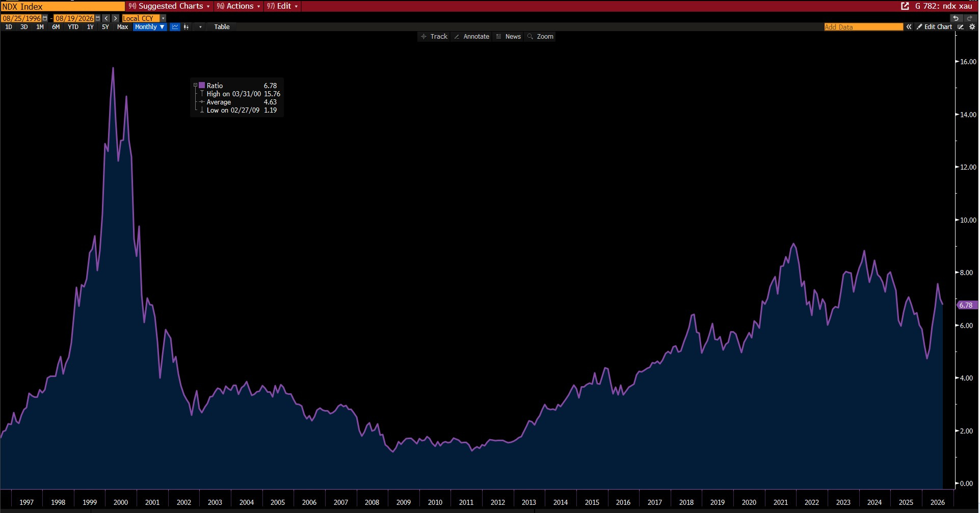Select the 1M time range
Screen dimensions: 980x513
40,27
